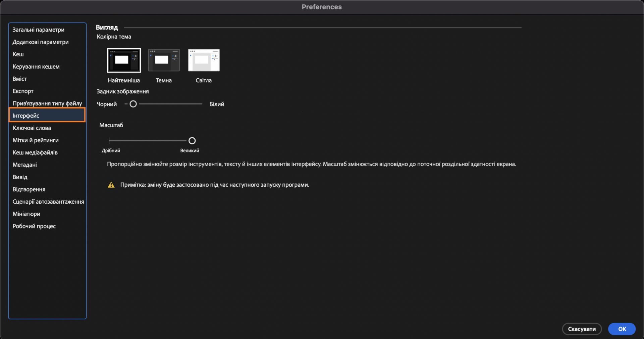Select Метадані in the sidebar
The width and height of the screenshot is (644, 339).
47,165
